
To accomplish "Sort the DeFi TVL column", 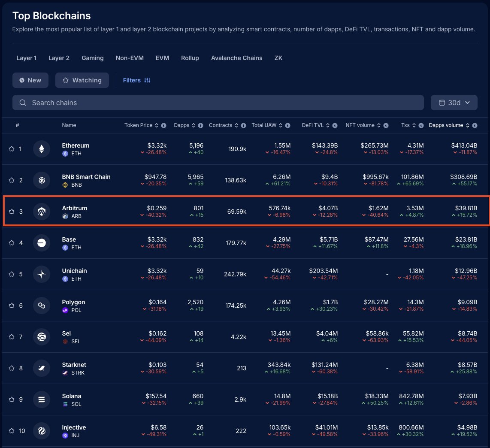I will [328, 125].
